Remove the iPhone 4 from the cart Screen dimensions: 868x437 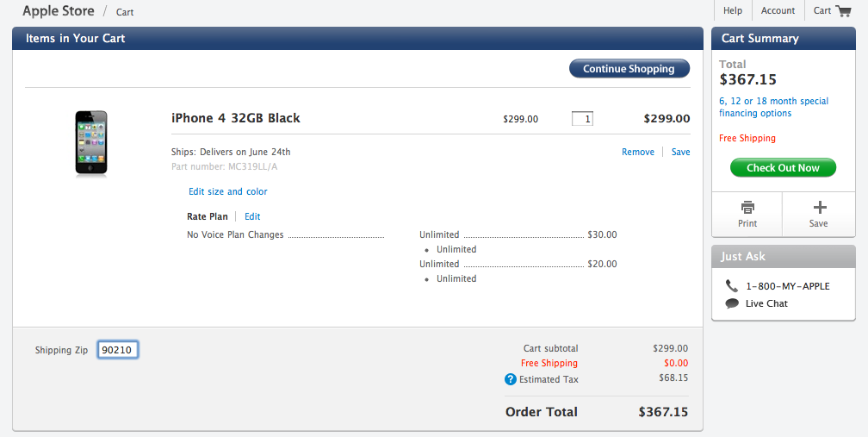(638, 152)
